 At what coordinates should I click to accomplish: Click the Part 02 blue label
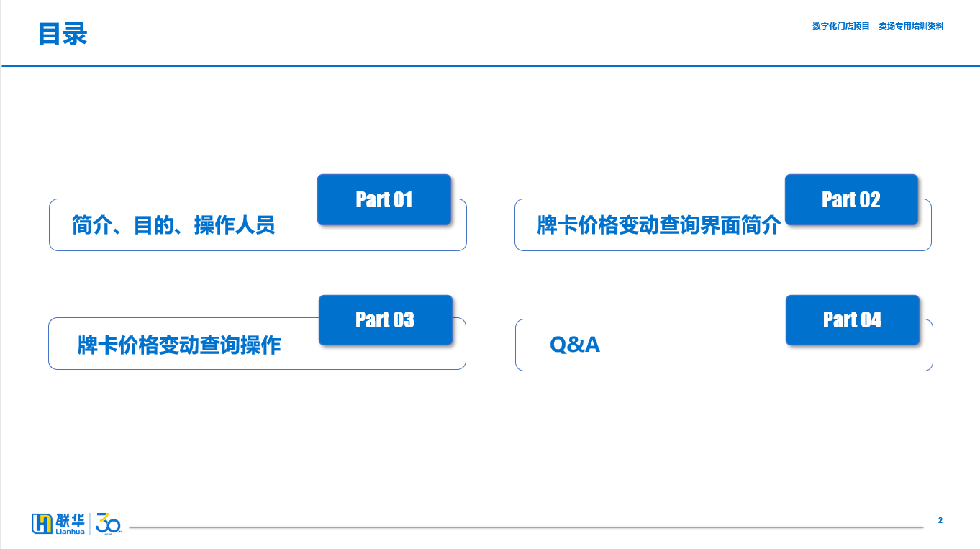(x=851, y=199)
